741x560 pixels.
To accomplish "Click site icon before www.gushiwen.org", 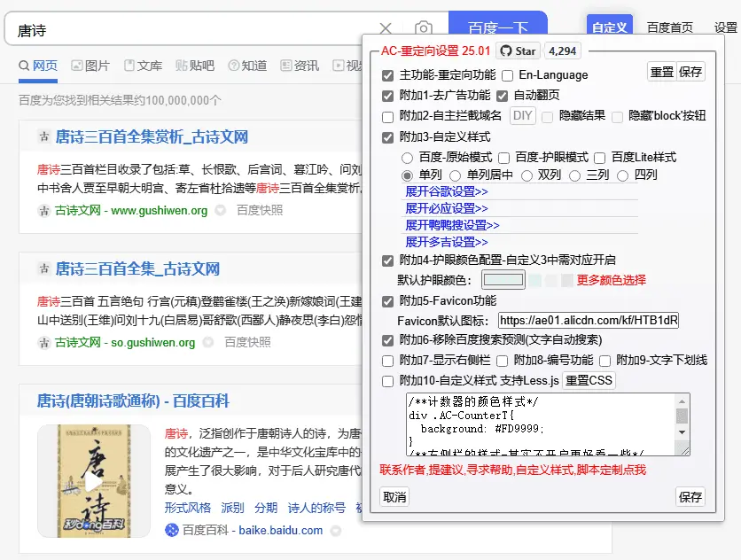I will click(x=44, y=210).
